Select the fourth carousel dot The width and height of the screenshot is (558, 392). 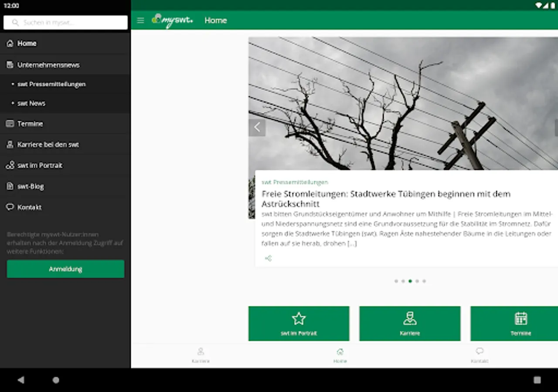(x=417, y=281)
